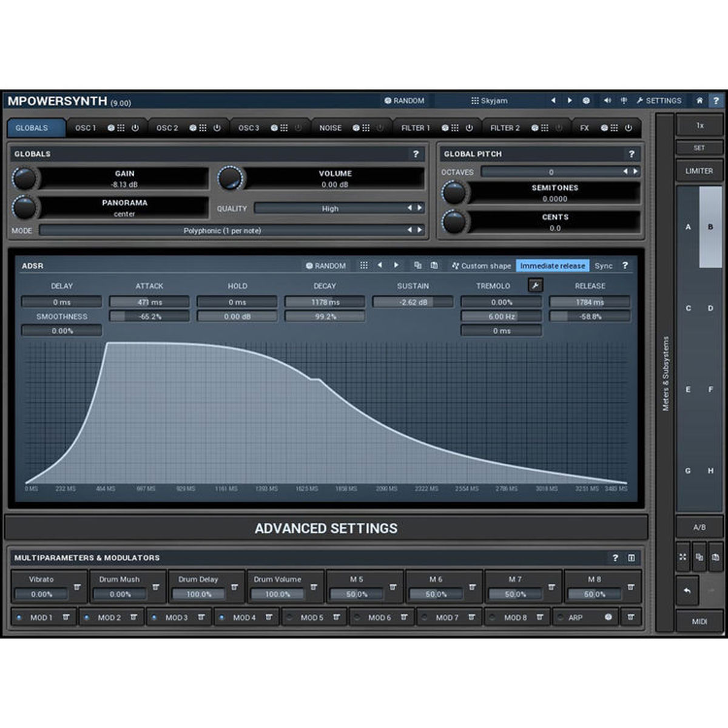The height and width of the screenshot is (728, 728).
Task: Toggle Immediate release option
Action: [553, 266]
